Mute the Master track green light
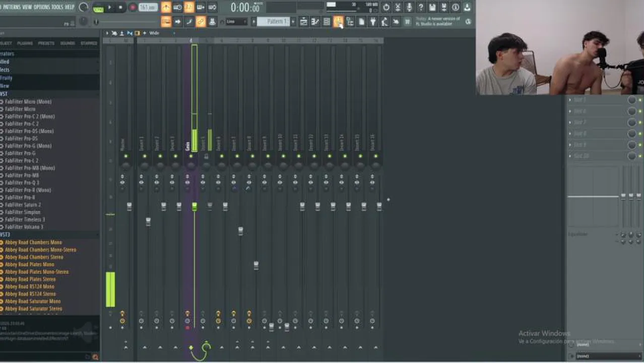Screen dimensions: 644x363 [125, 156]
